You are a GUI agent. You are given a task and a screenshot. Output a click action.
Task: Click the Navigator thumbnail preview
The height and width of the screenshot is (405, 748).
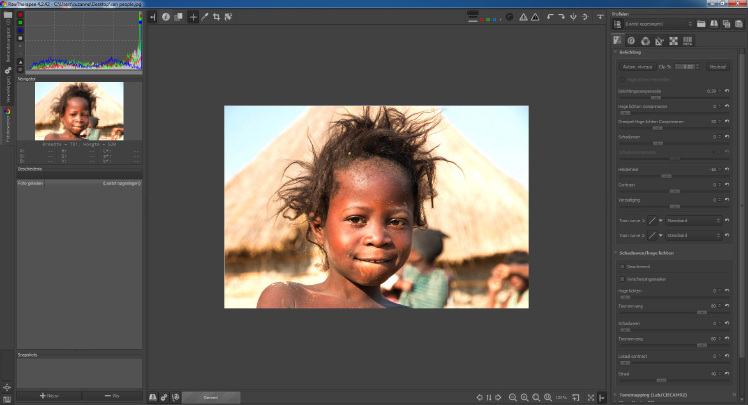[79, 111]
